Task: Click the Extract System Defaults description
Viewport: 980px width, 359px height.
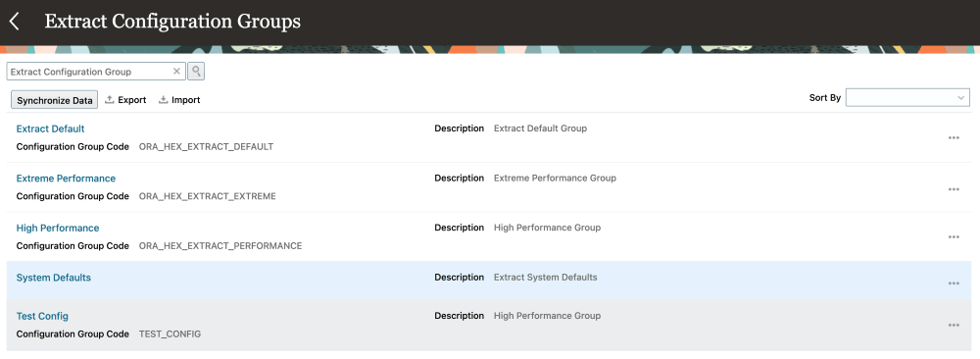Action: (546, 277)
